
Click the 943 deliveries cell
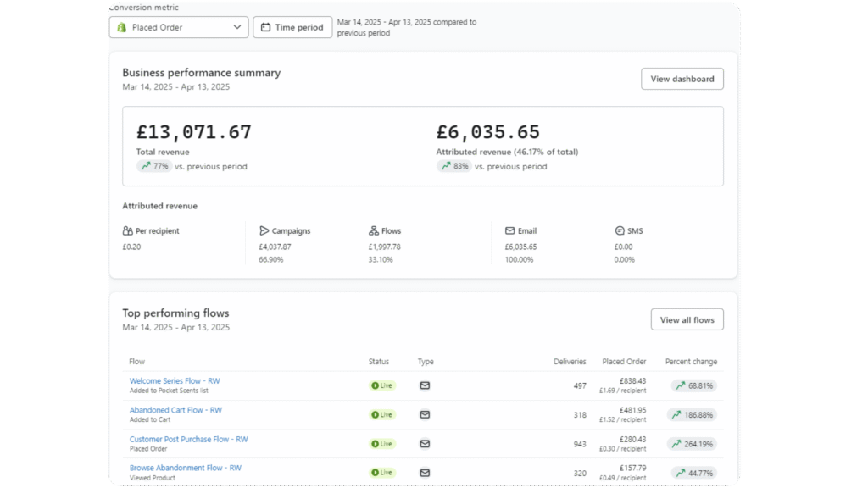click(580, 444)
